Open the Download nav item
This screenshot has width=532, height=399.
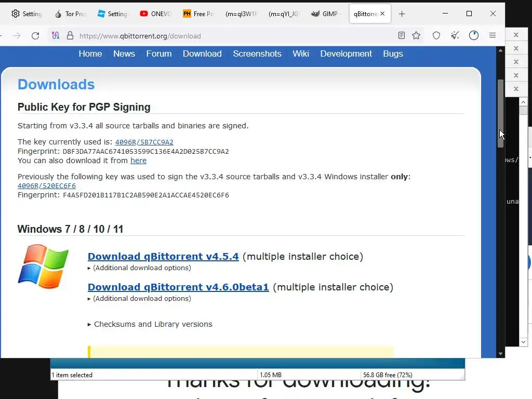coord(202,54)
